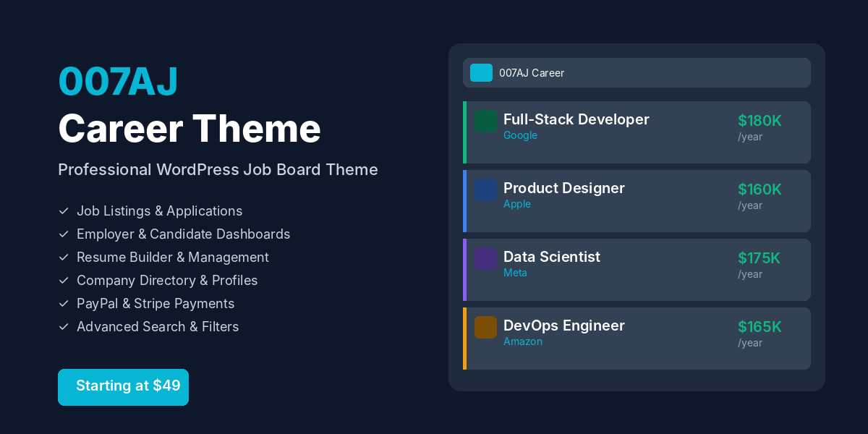Click the $180K salary figure
Viewport: 868px width, 434px height.
click(x=759, y=121)
